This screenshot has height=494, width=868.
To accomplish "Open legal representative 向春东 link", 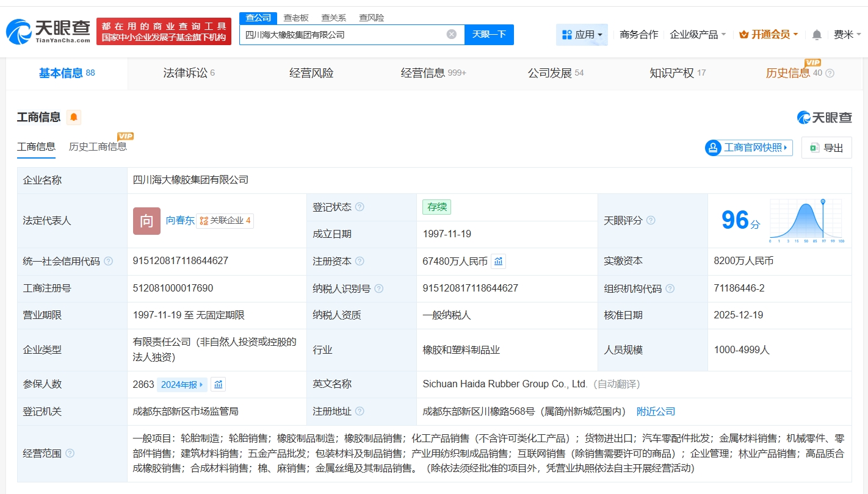I will pos(180,220).
